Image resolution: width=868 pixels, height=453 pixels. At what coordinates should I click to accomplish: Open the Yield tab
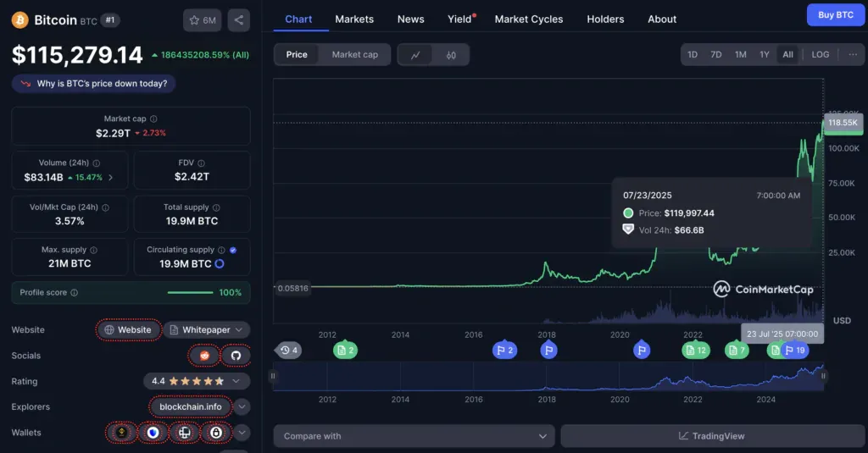pyautogui.click(x=460, y=19)
